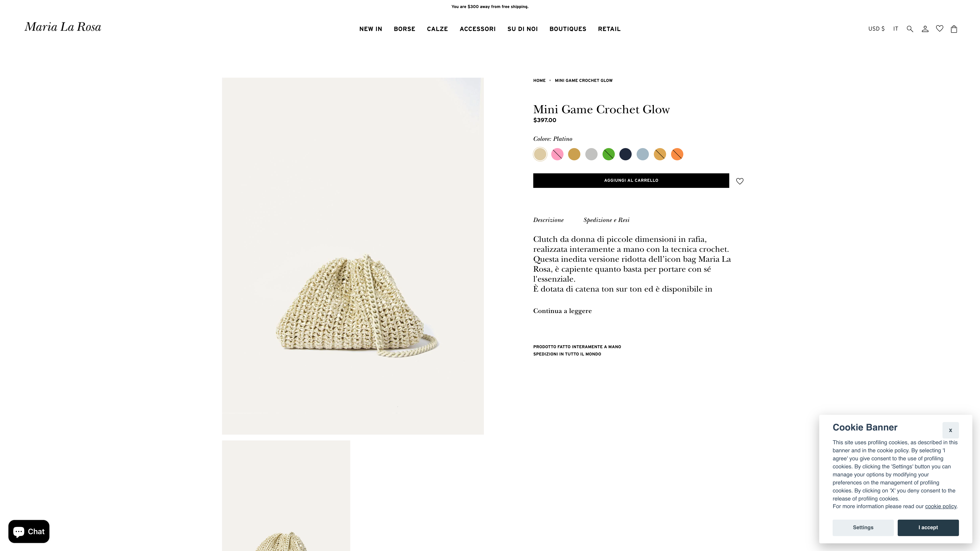The width and height of the screenshot is (980, 551).
Task: Open the account profile icon
Action: pyautogui.click(x=925, y=29)
